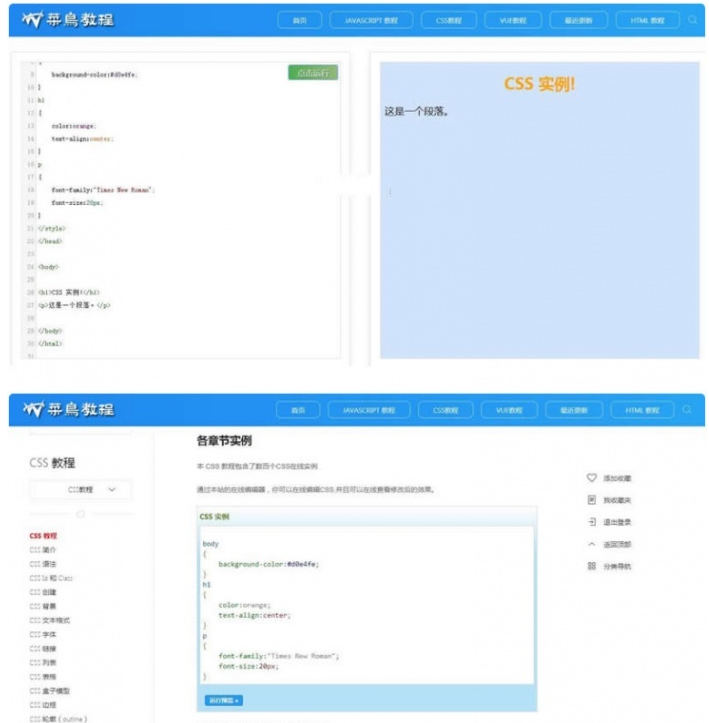Open the CSS 字体 sidebar link
The height and width of the screenshot is (723, 709).
coord(43,634)
